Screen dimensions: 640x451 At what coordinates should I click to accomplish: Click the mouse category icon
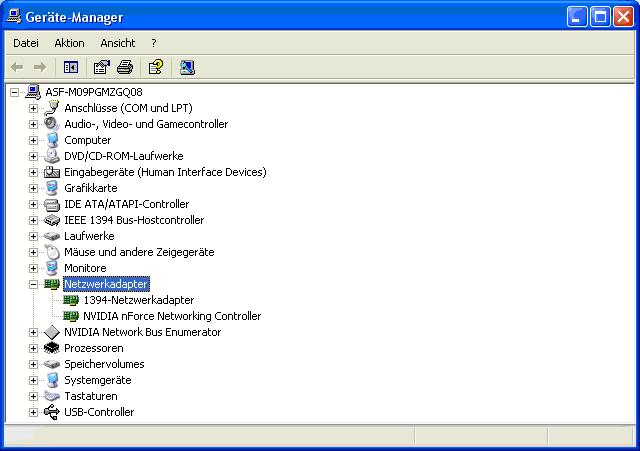coord(52,252)
